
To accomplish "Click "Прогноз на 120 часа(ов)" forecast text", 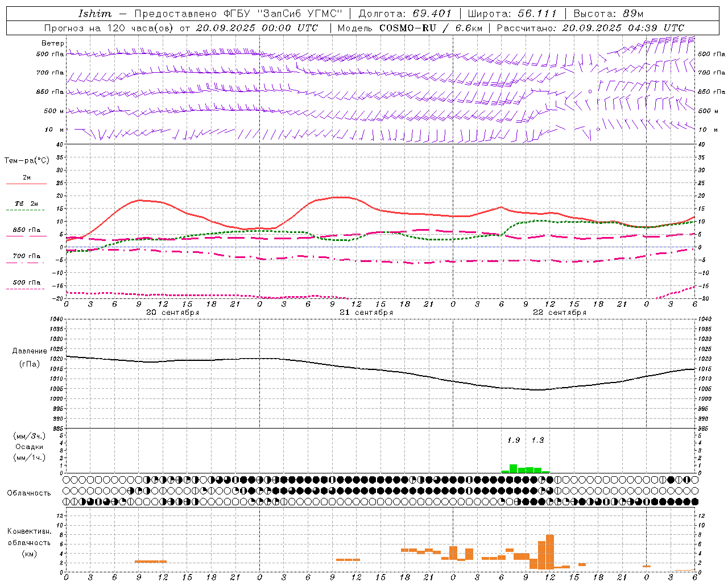I will (110, 28).
